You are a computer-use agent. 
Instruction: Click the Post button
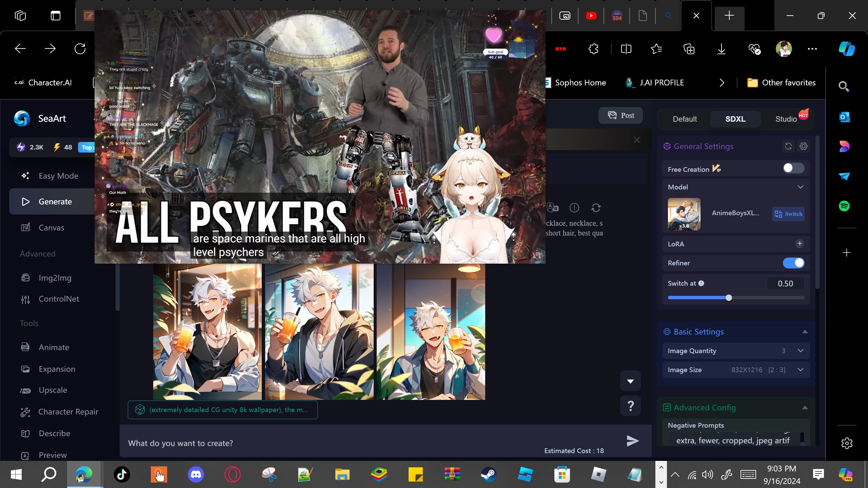[620, 116]
